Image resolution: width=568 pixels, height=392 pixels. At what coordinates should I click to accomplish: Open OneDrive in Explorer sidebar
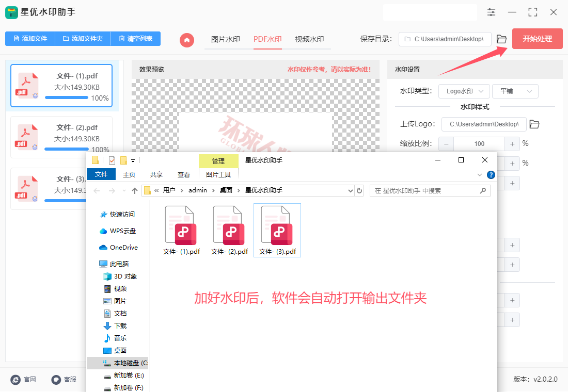coord(118,248)
